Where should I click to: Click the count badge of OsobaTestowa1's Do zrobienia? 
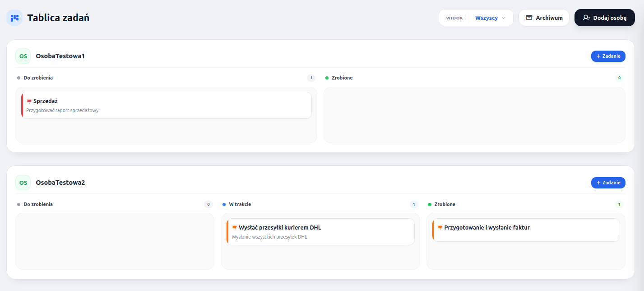tap(311, 78)
